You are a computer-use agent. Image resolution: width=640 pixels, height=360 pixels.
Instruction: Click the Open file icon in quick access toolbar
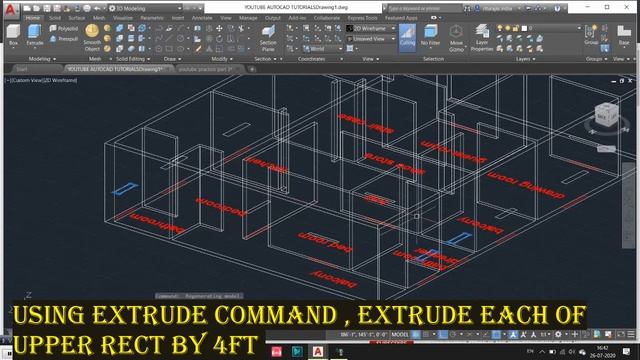[x=36, y=8]
